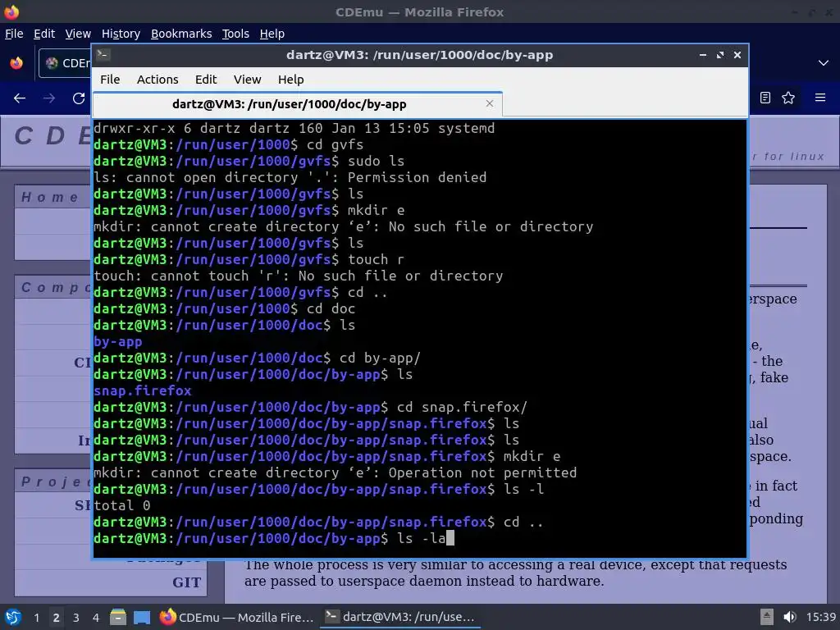
Task: Maximize the terminal window
Action: (720, 55)
